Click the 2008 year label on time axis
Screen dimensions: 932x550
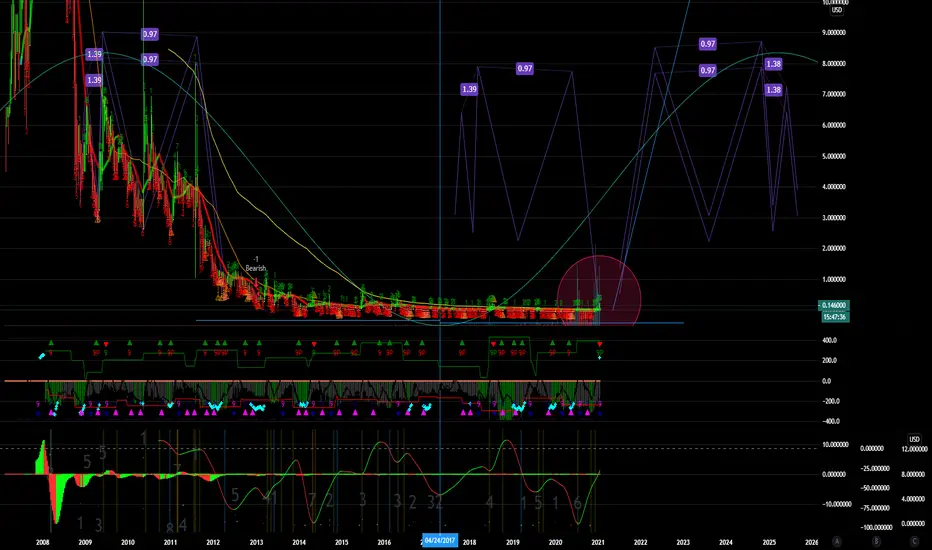click(x=42, y=542)
